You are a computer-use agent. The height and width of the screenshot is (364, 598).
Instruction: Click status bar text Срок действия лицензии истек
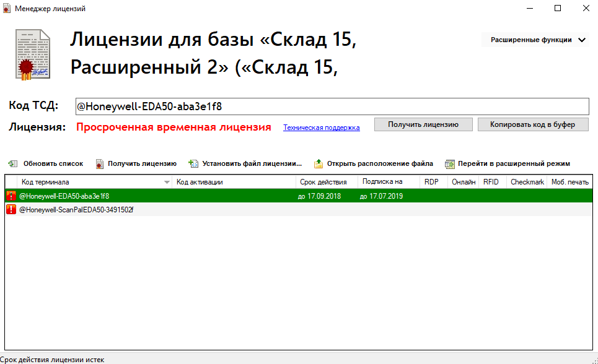point(52,360)
